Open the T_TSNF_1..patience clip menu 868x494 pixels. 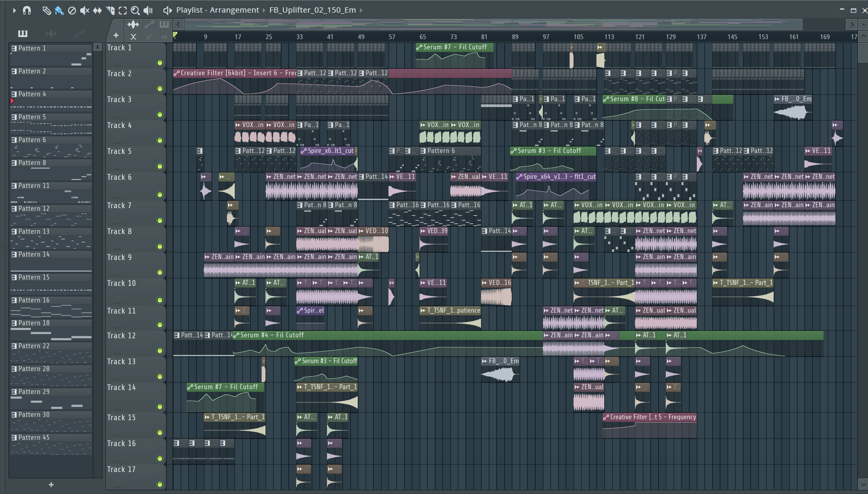point(423,311)
